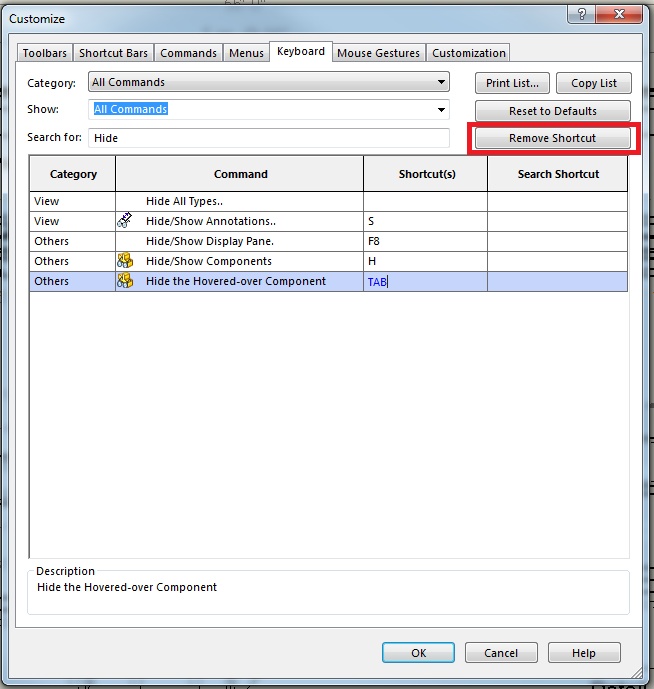Open the Customization tab
The height and width of the screenshot is (689, 654).
point(469,53)
